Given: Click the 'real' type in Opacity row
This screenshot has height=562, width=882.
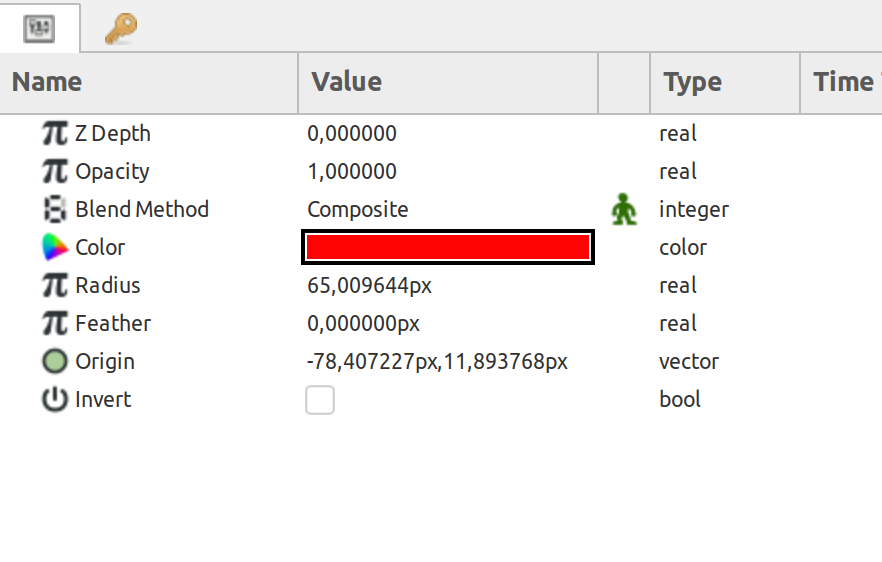Looking at the screenshot, I should coord(678,172).
